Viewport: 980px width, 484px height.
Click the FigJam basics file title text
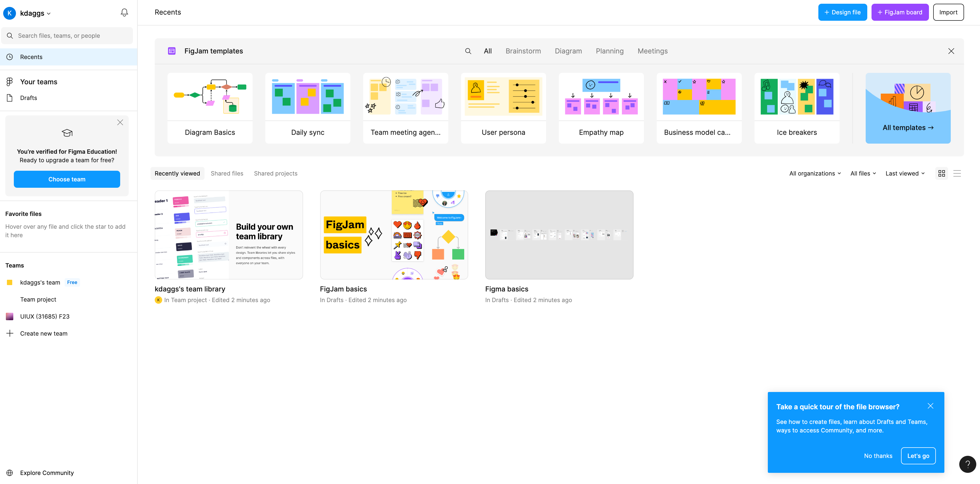pos(343,289)
